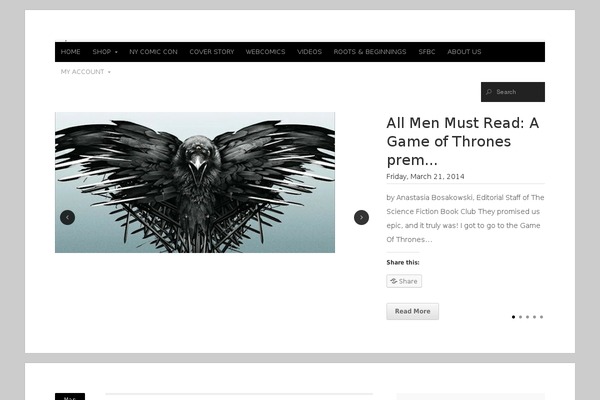Jump to the fifth slider dot
This screenshot has width=600, height=400.
(x=541, y=317)
